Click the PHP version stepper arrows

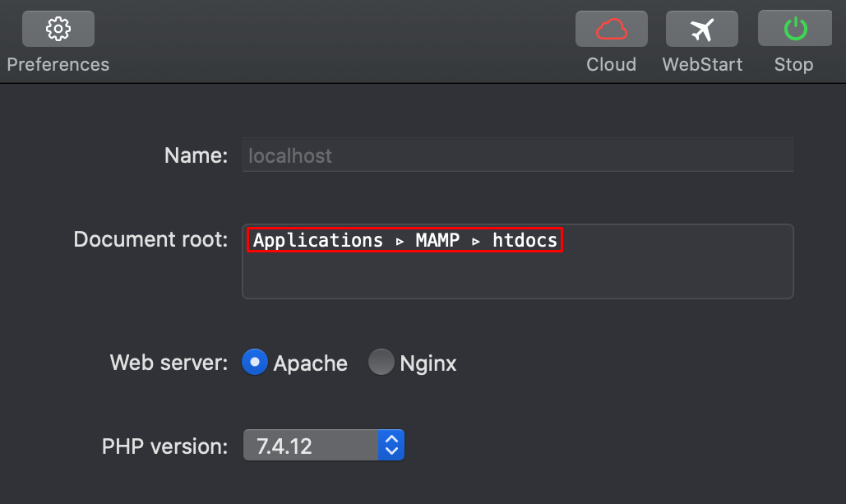pos(393,445)
